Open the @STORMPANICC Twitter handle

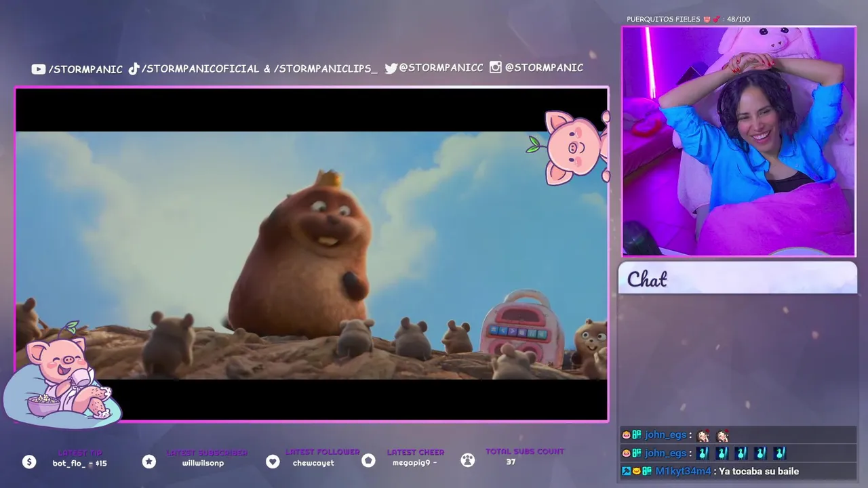(x=441, y=68)
